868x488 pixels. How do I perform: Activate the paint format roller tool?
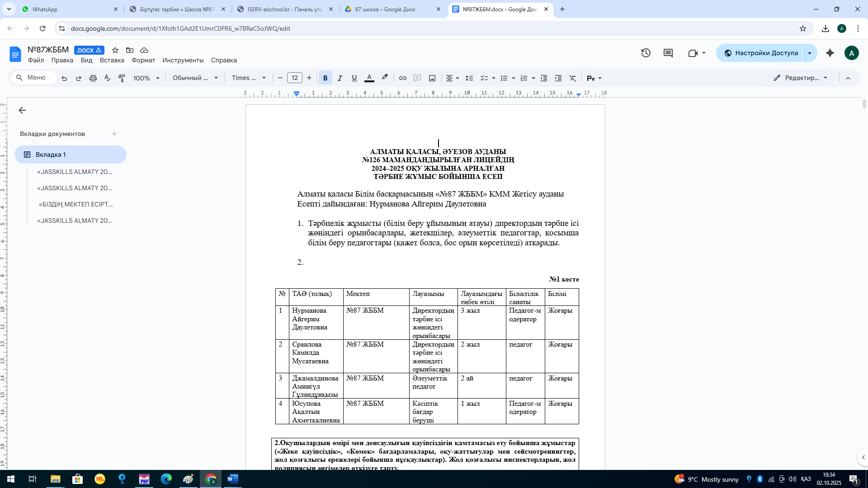click(x=122, y=78)
